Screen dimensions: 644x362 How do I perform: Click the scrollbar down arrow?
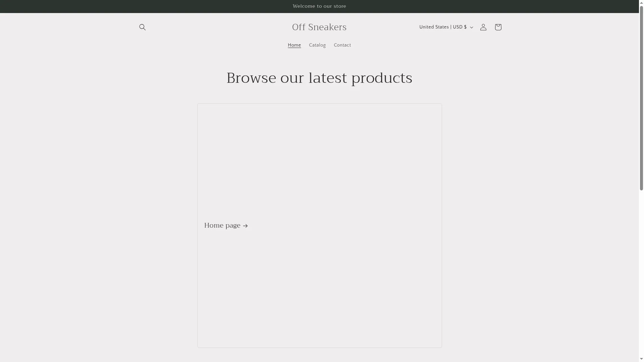tap(641, 359)
